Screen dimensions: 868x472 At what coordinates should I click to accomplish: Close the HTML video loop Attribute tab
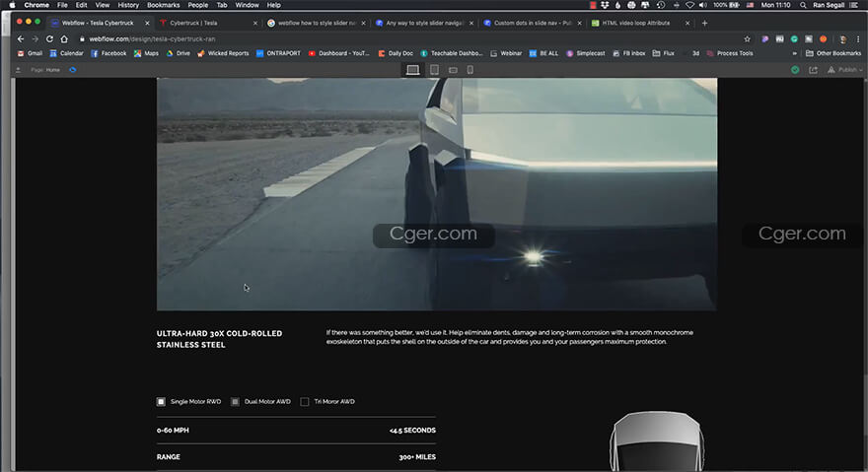coord(687,23)
